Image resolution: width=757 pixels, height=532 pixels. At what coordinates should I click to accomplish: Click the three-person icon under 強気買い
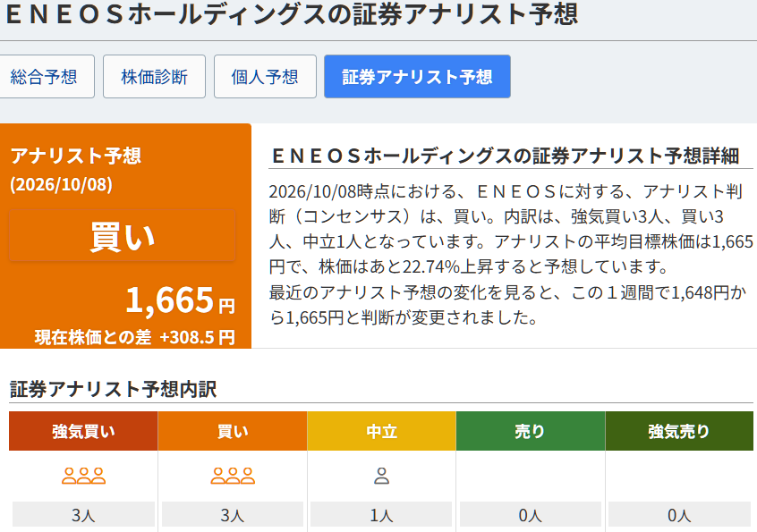pyautogui.click(x=83, y=476)
